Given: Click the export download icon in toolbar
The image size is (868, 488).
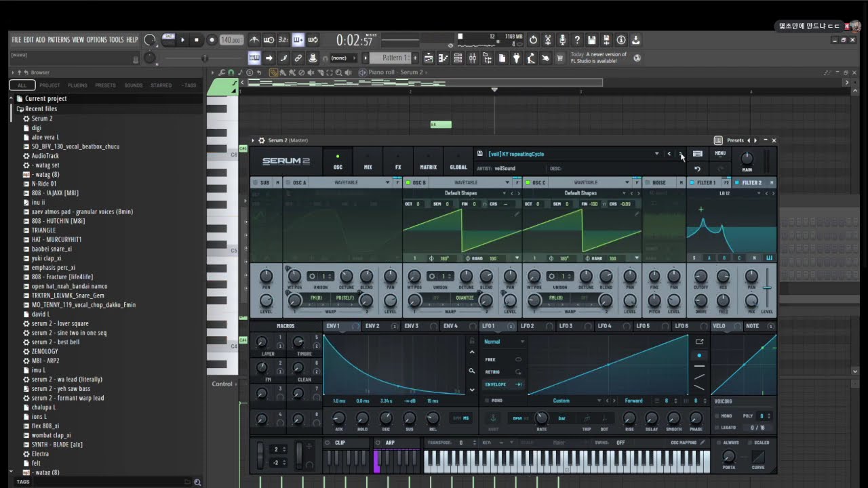Looking at the screenshot, I should (635, 40).
